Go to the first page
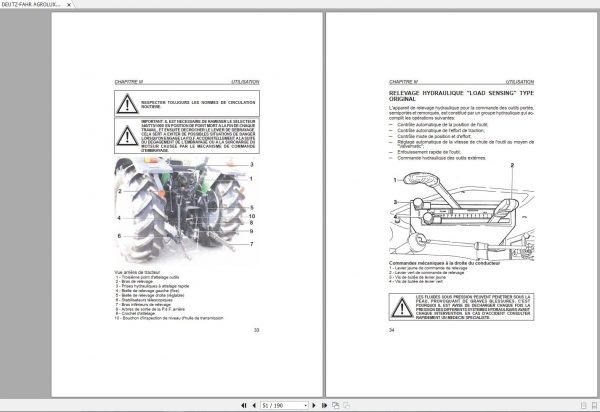600x412 pixels. [x=243, y=405]
